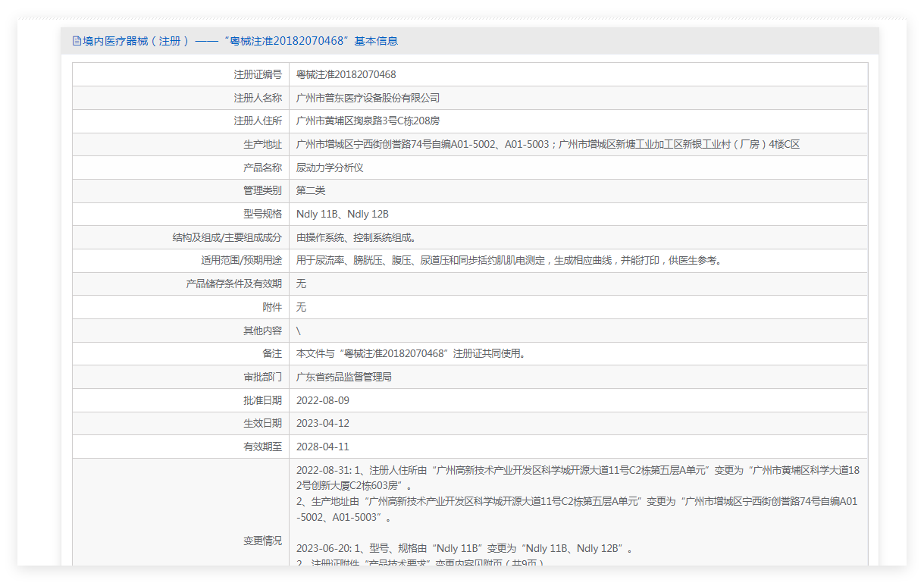Select approval date 2022-08-09
This screenshot has width=924, height=583.
pos(322,400)
